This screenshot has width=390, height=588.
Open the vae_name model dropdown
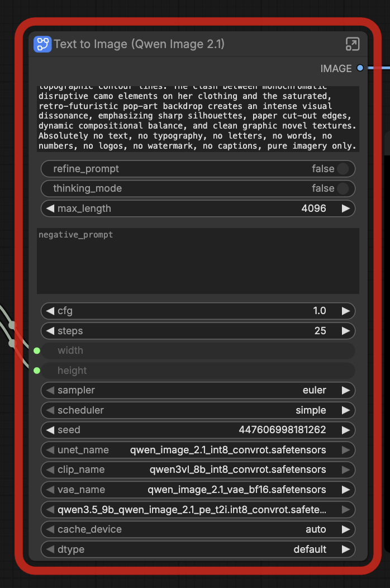(x=198, y=490)
